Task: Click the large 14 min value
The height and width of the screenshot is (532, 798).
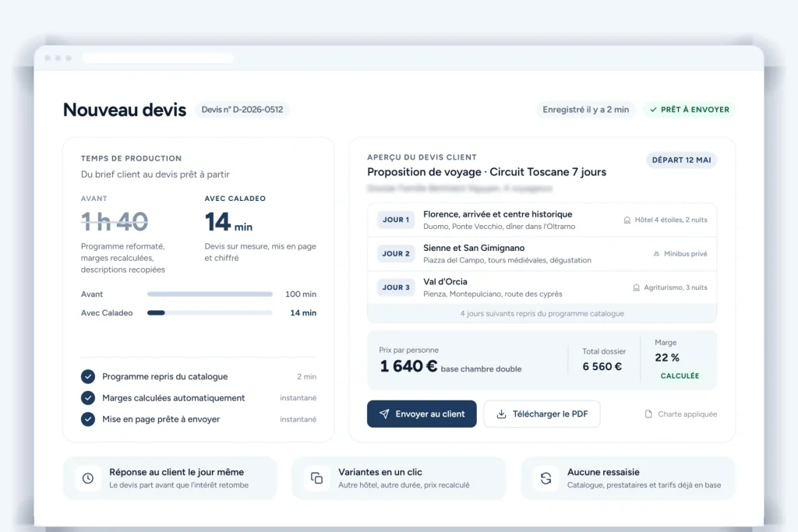Action: (228, 222)
